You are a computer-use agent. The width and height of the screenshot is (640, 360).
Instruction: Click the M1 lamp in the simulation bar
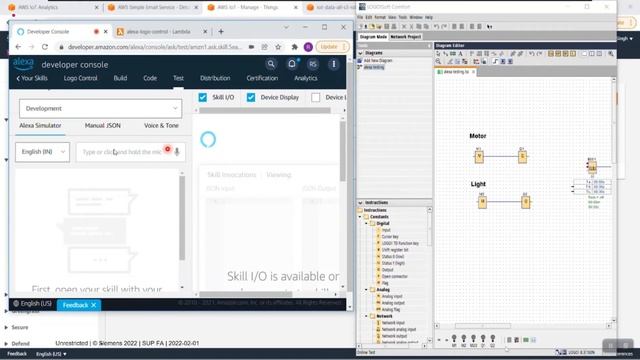454,340
